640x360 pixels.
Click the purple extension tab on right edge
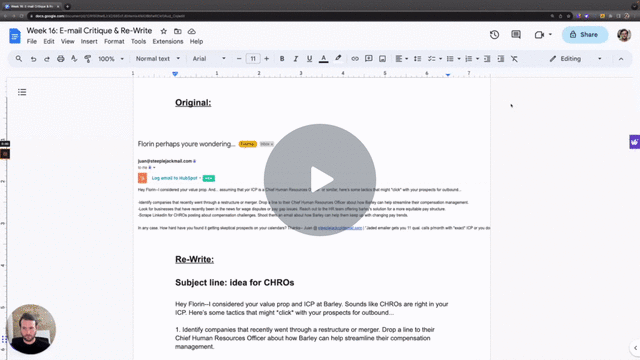click(x=635, y=142)
